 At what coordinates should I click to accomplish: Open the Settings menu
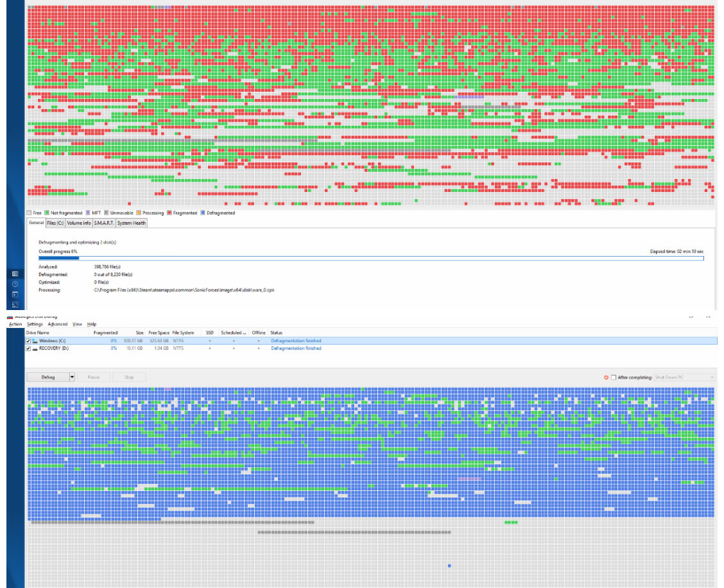point(35,324)
